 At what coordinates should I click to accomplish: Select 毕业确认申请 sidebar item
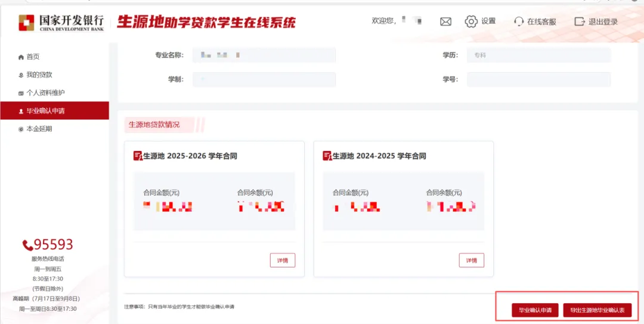pyautogui.click(x=45, y=110)
